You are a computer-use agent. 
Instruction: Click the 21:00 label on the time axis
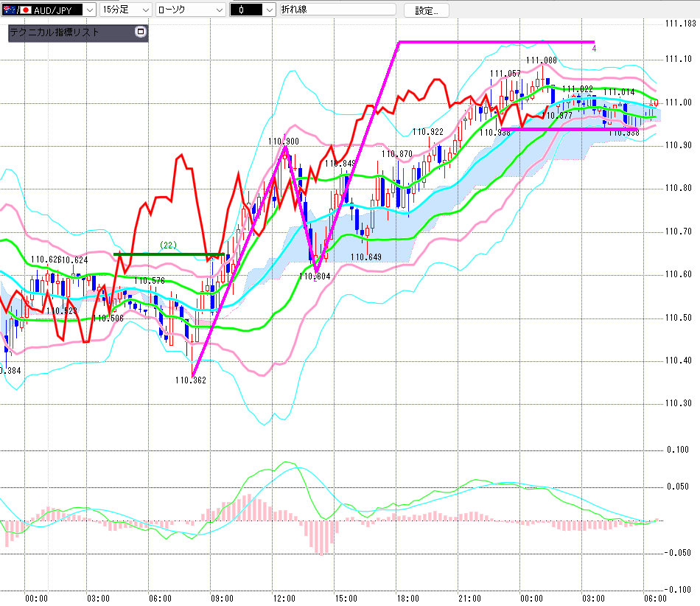pyautogui.click(x=469, y=599)
